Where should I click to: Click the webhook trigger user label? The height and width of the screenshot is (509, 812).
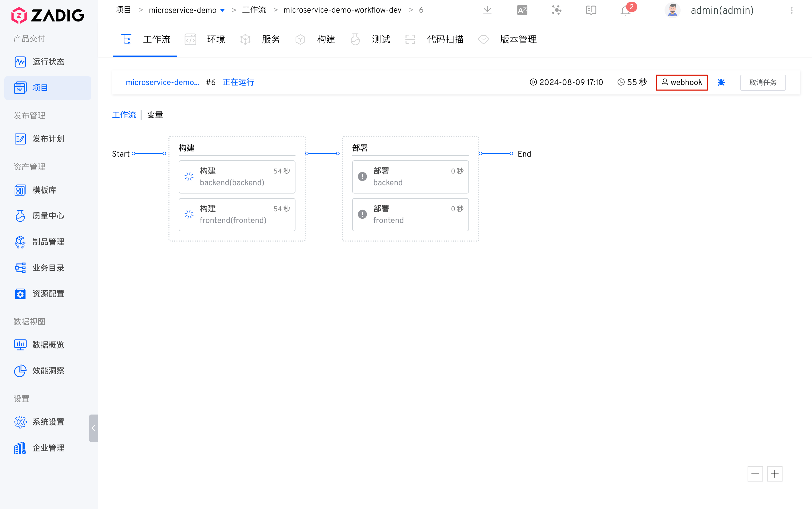(682, 82)
